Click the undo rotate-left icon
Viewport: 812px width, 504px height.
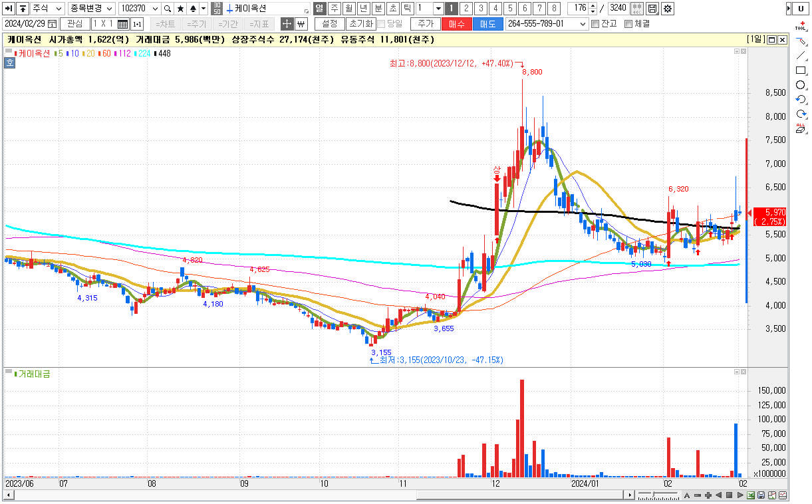(801, 100)
